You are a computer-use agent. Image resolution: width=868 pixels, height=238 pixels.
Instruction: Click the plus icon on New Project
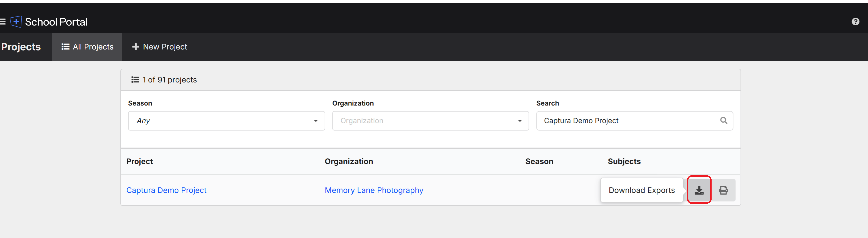pyautogui.click(x=136, y=47)
